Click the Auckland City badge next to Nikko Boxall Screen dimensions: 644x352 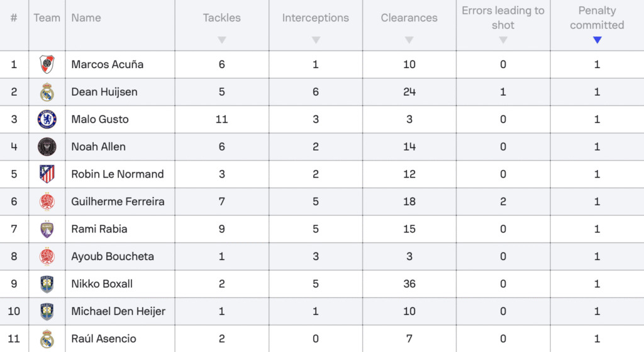click(47, 284)
